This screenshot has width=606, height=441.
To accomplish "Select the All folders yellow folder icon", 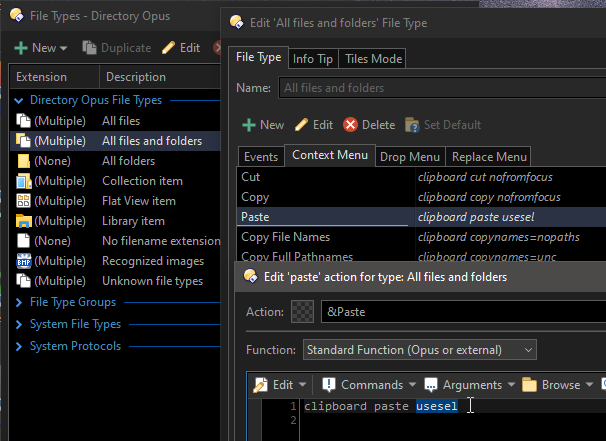I will pos(23,161).
